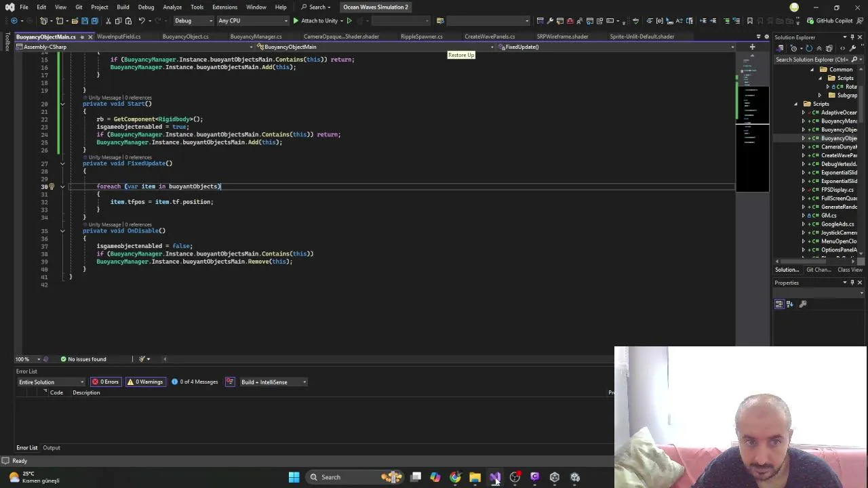Collapse the Scripts folder in Solution Explorer
868x488 pixels.
click(796, 104)
